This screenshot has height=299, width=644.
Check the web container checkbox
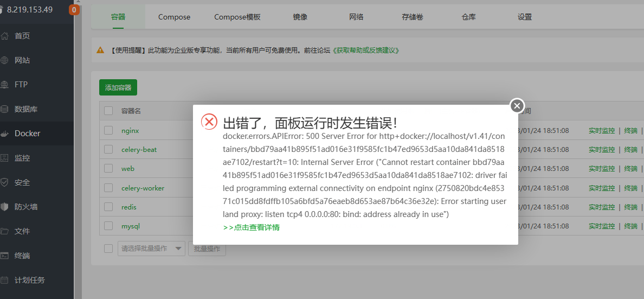pyautogui.click(x=108, y=168)
